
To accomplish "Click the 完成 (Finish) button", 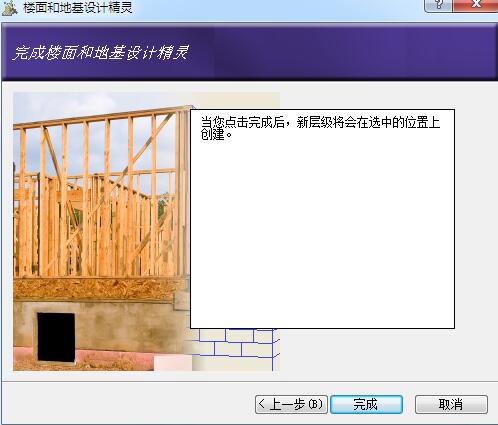I will [x=366, y=404].
